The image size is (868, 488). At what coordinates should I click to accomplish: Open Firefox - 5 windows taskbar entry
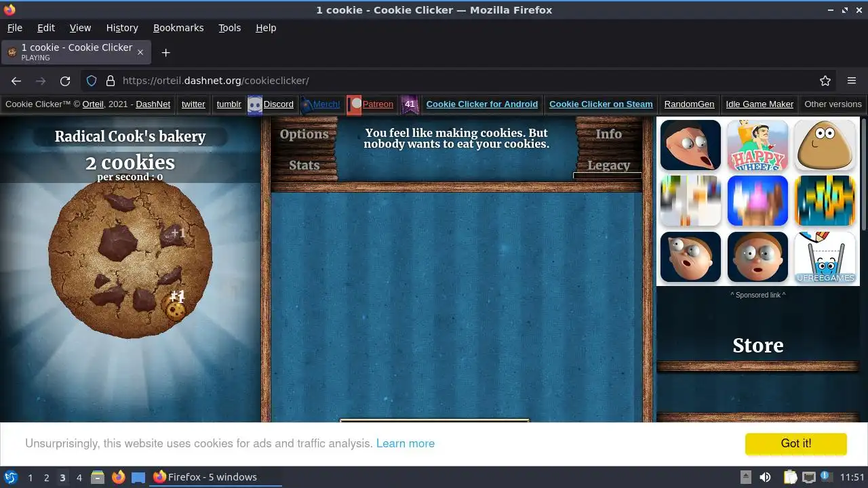pos(216,477)
